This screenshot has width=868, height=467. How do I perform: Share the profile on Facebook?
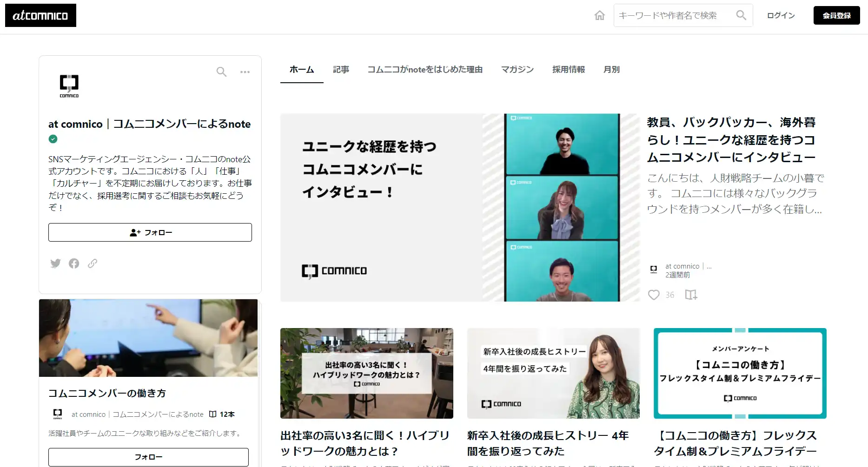coord(74,263)
